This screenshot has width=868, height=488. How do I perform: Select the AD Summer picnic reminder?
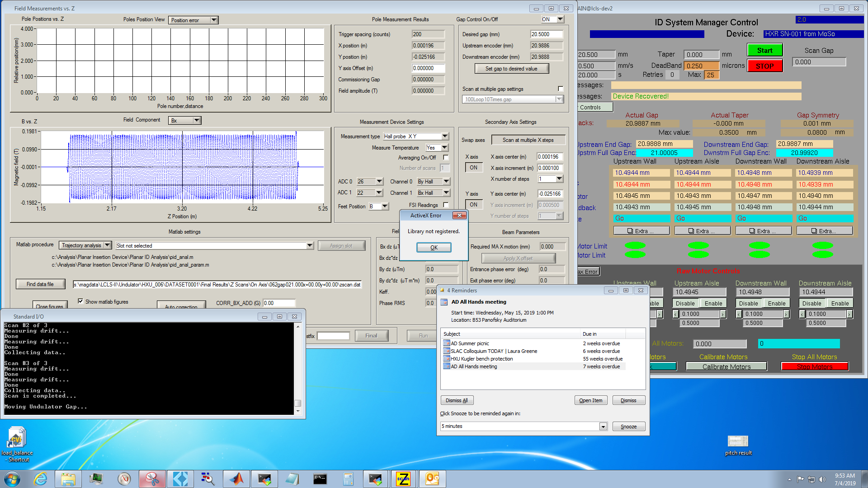470,343
